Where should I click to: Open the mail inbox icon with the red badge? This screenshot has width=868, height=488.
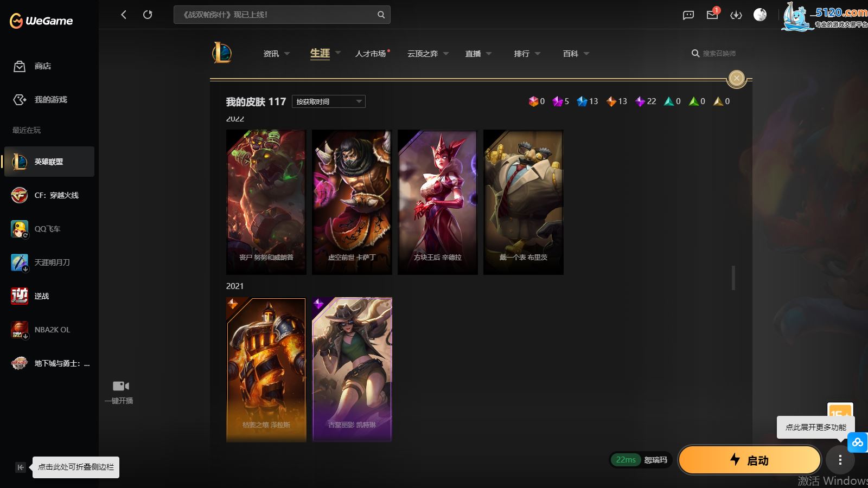[x=712, y=14]
